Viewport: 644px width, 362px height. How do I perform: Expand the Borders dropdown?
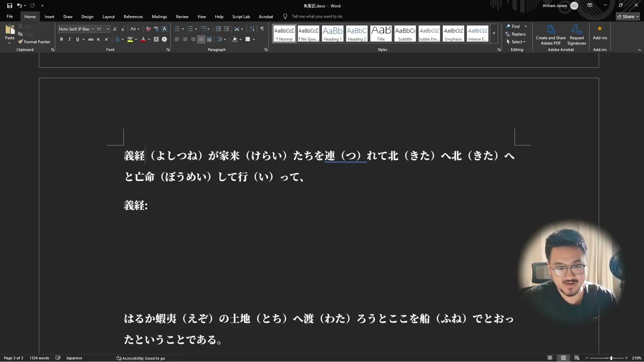(254, 39)
